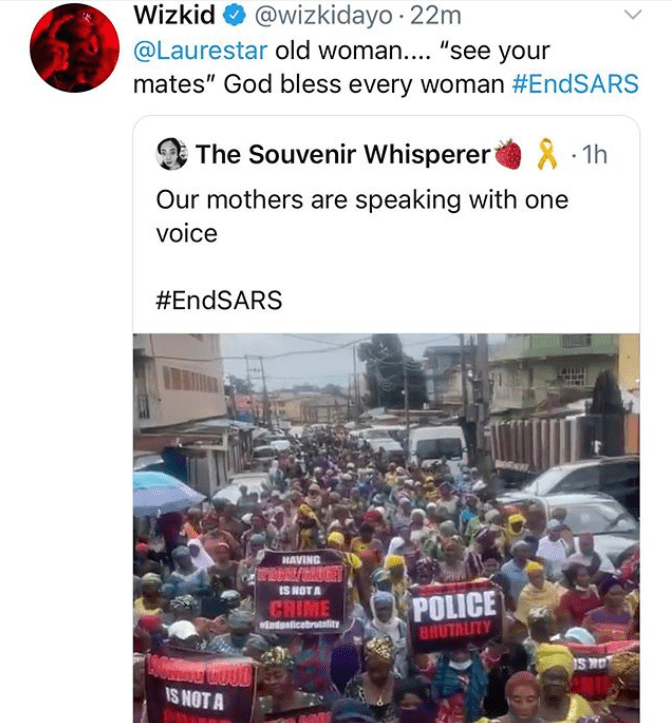672x723 pixels.
Task: Select the #EndSARS hashtag in quoted tweet
Action: (219, 300)
